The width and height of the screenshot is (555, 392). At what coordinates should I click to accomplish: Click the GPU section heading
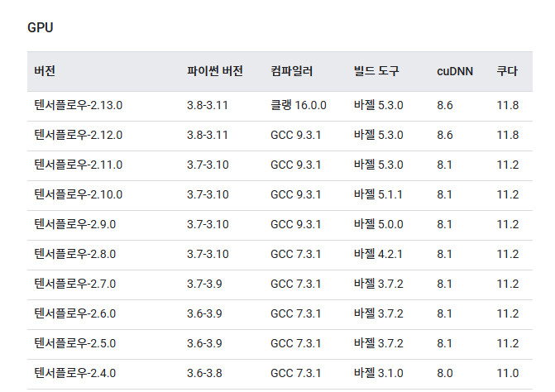tap(40, 27)
